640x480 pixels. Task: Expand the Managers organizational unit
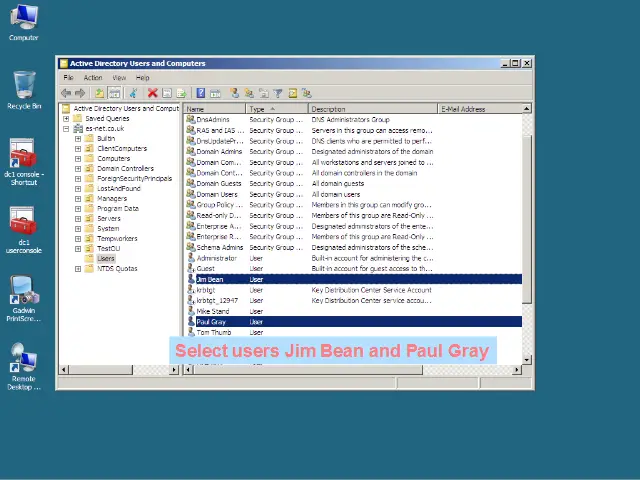[x=78, y=198]
